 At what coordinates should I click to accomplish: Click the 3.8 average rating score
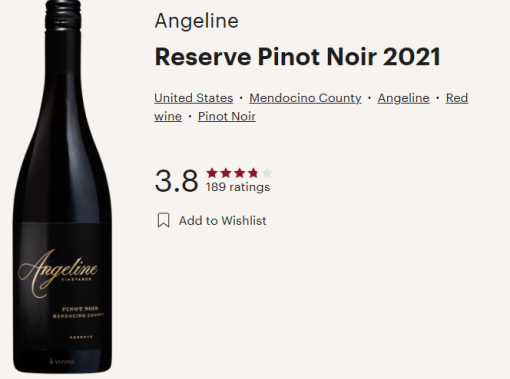click(176, 181)
